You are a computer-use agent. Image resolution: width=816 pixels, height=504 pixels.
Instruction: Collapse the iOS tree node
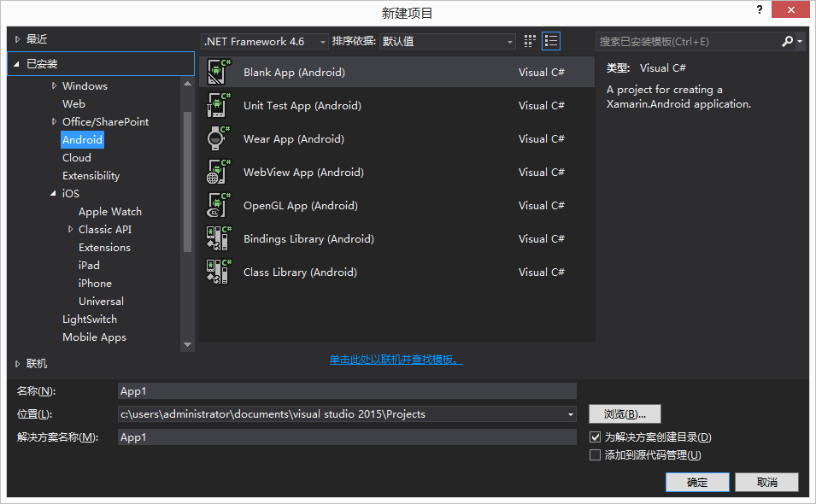(53, 194)
